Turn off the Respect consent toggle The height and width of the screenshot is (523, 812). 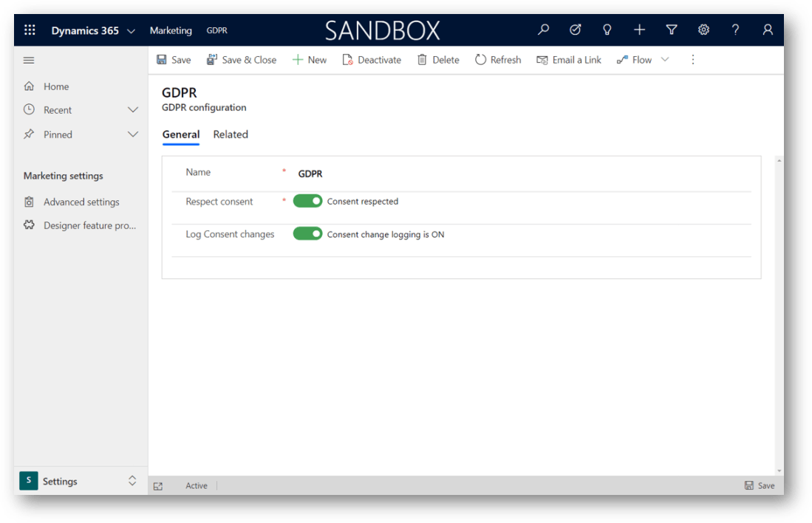307,201
